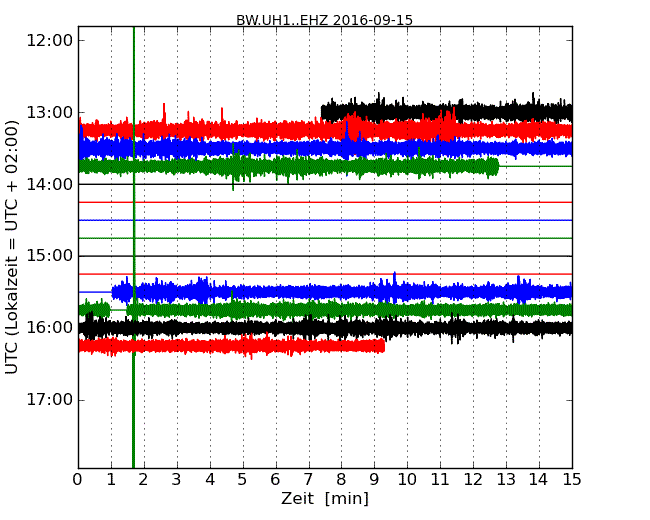Viewport: 650px width, 520px height.
Task: Click the x-axis tick label 15
Action: point(572,479)
